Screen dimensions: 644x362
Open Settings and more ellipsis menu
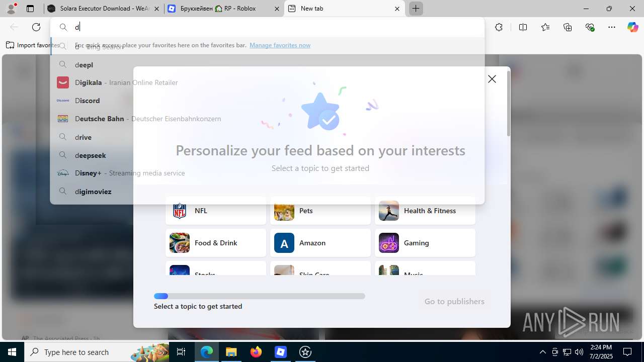pyautogui.click(x=612, y=27)
